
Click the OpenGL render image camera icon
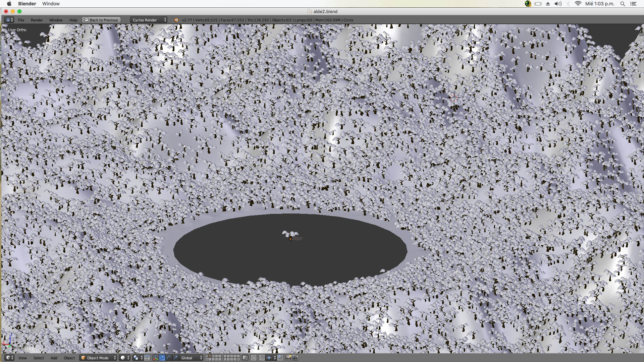point(288,358)
